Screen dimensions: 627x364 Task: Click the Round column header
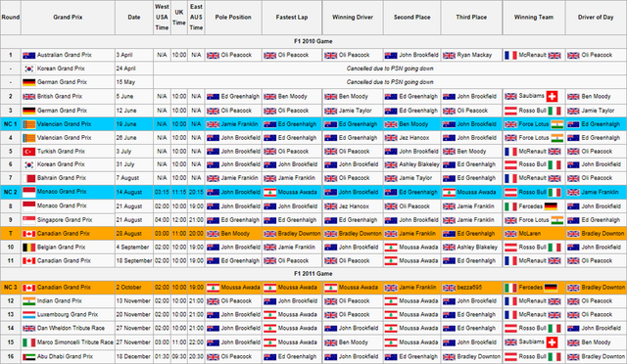point(11,18)
